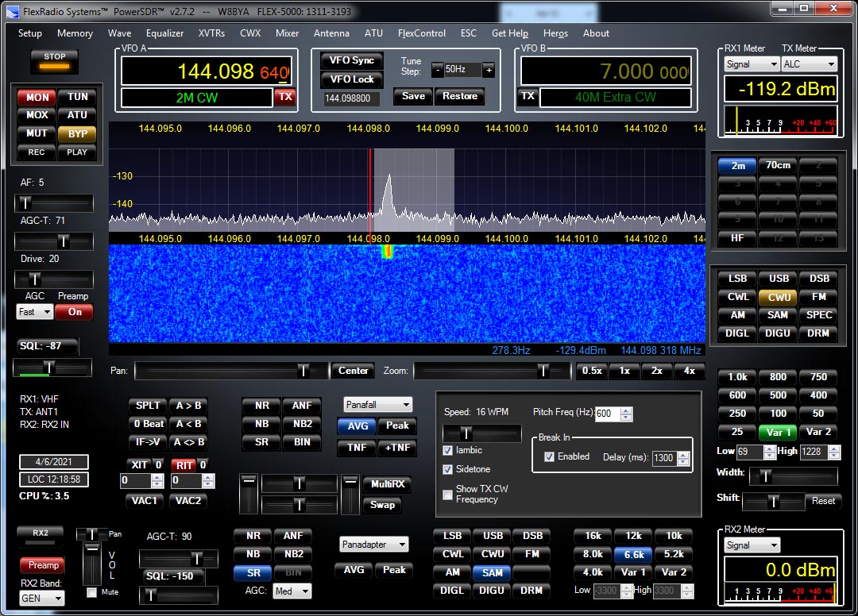
Task: Enable VFO Sync
Action: (352, 60)
